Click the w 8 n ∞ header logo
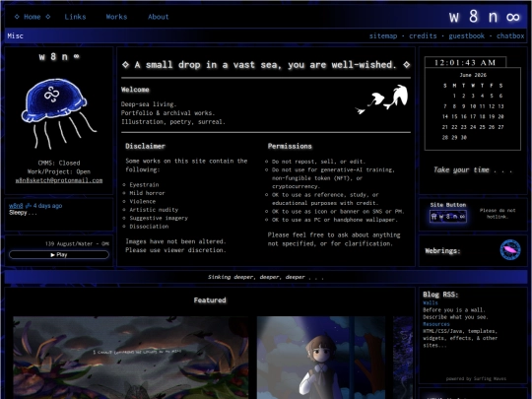 pos(485,17)
